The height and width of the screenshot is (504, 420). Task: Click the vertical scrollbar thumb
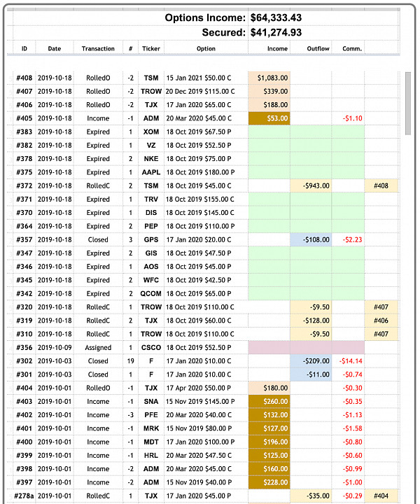click(408, 103)
